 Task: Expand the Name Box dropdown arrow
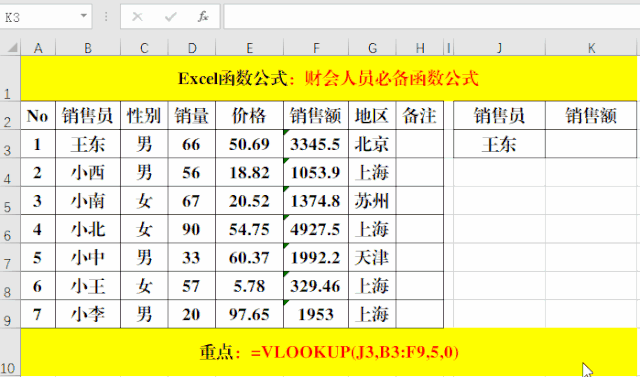click(84, 16)
